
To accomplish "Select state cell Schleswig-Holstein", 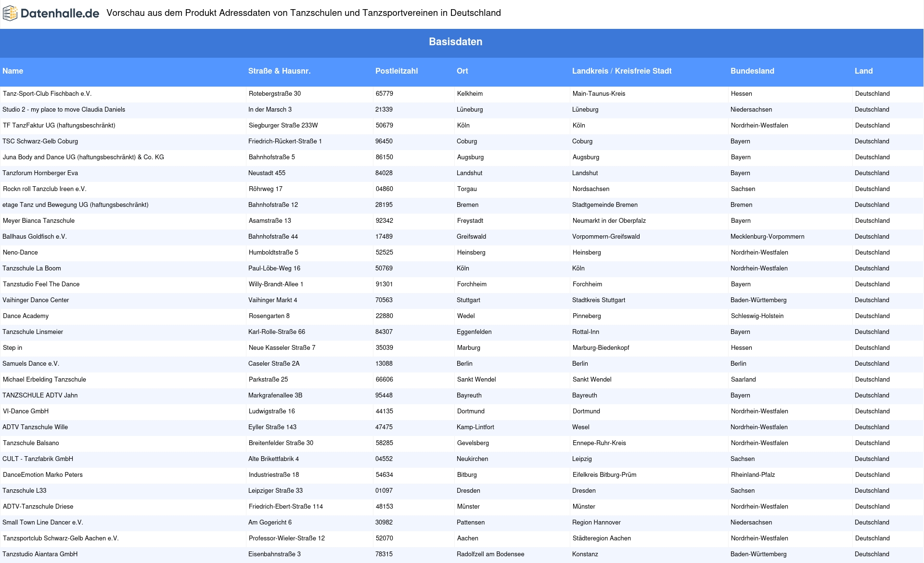I will click(x=757, y=316).
